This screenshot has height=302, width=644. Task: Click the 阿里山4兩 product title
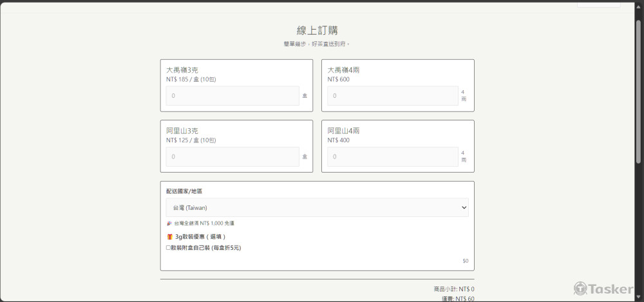pyautogui.click(x=343, y=131)
